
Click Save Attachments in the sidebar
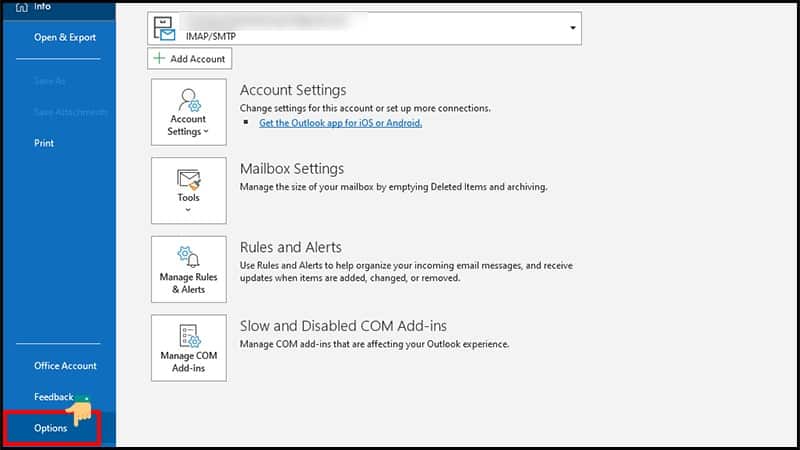pyautogui.click(x=70, y=112)
